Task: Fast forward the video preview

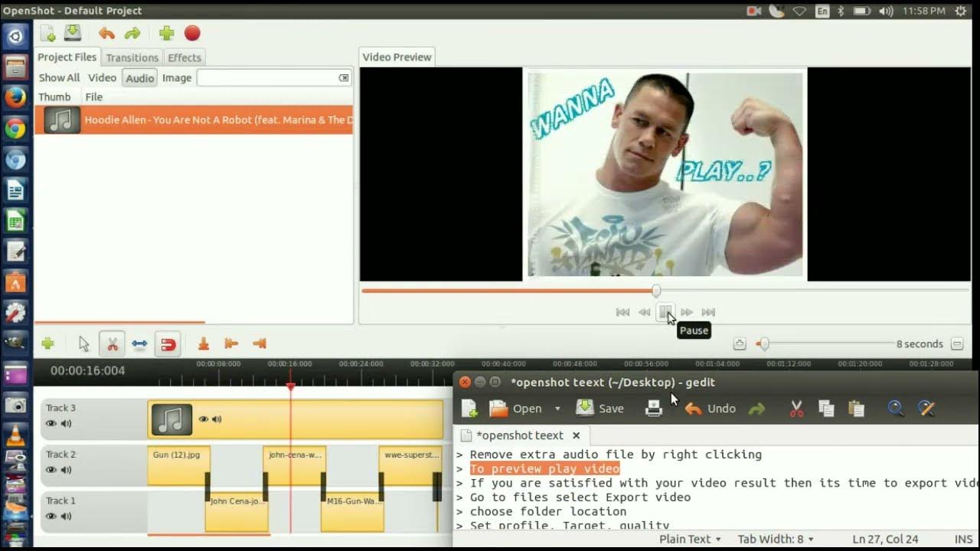Action: click(687, 312)
